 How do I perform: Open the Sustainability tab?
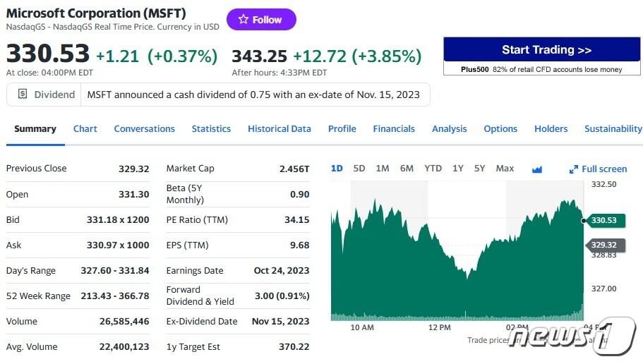coord(613,128)
